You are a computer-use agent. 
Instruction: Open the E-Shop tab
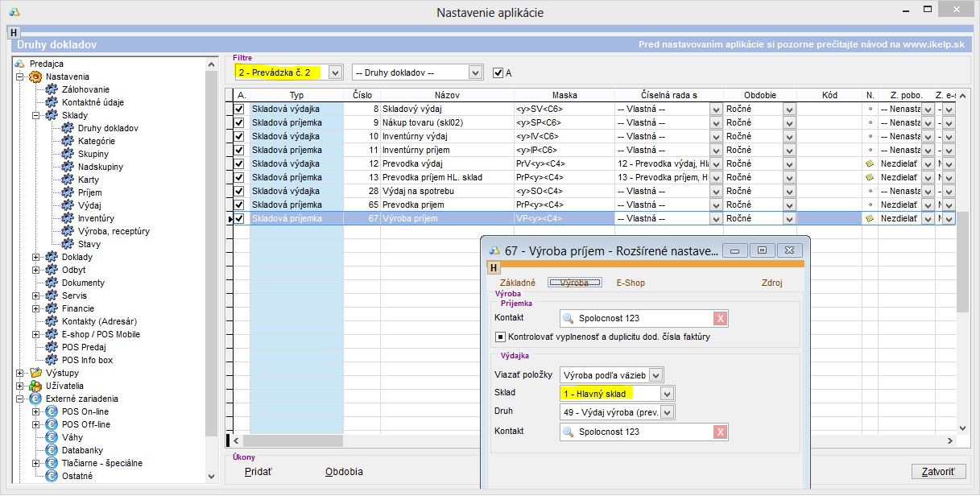(631, 283)
